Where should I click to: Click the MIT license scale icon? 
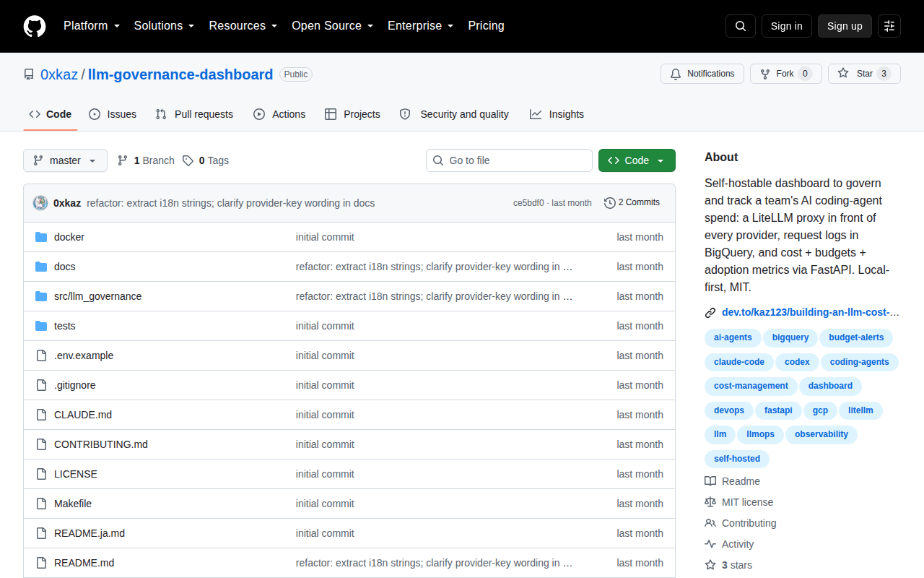click(710, 502)
